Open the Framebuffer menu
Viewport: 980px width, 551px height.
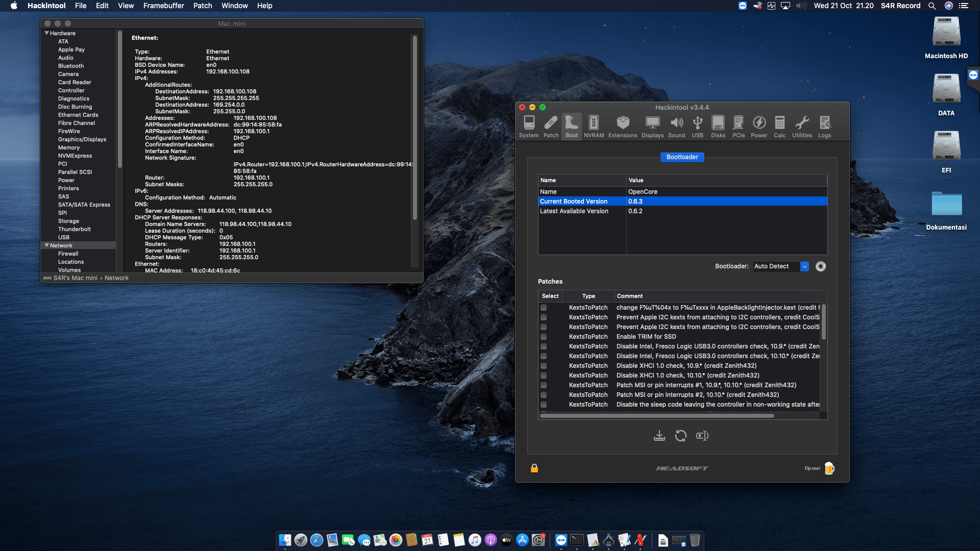163,6
